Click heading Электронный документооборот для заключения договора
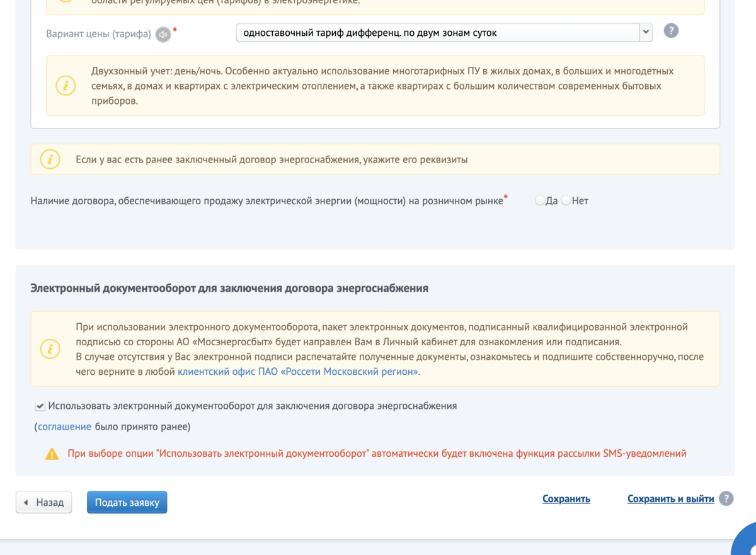 [x=229, y=288]
